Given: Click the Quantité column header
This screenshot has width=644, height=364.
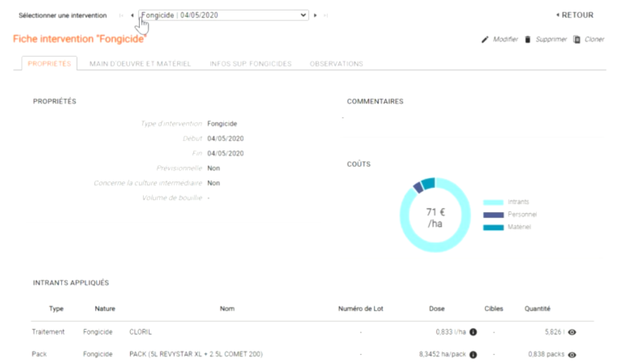Looking at the screenshot, I should pos(538,309).
